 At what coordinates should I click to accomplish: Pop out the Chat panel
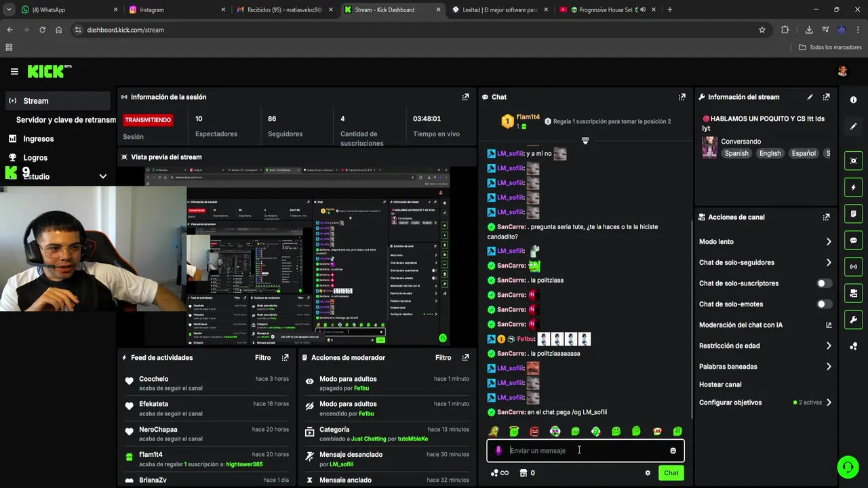(682, 97)
